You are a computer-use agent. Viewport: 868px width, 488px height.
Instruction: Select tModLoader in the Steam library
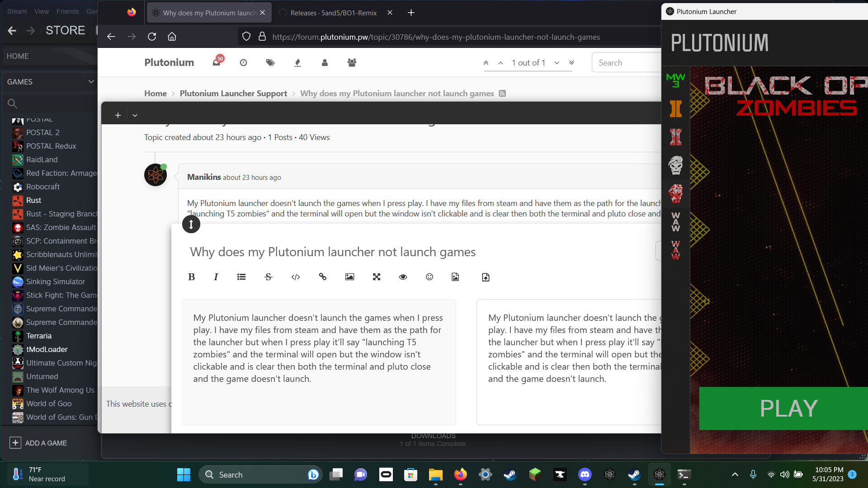pos(47,349)
